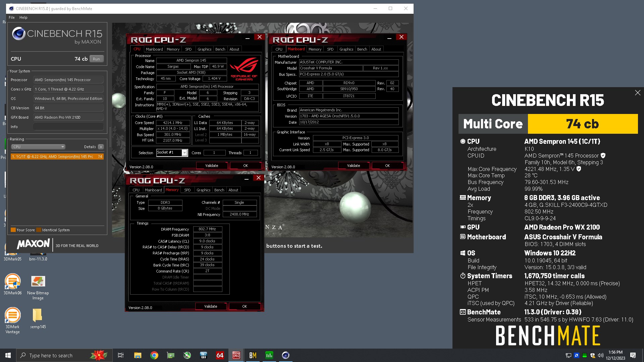Click Validate in the CPU-Z processor window

(x=212, y=166)
